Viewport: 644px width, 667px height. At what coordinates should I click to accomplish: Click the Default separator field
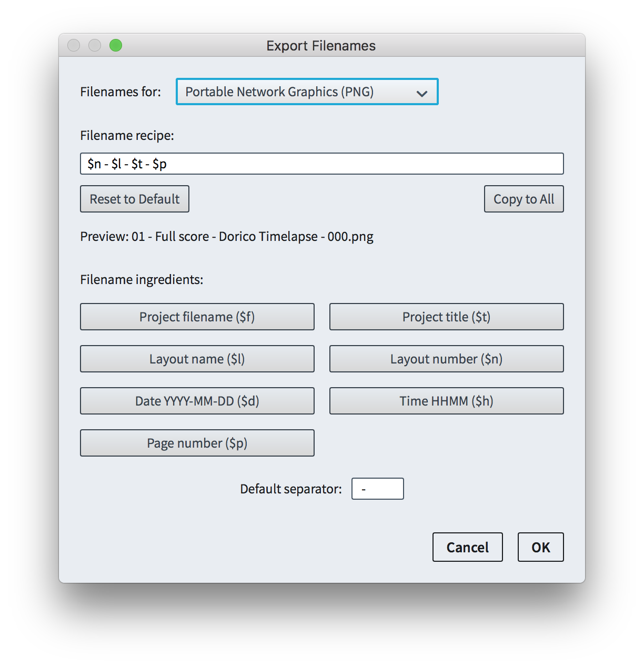378,489
